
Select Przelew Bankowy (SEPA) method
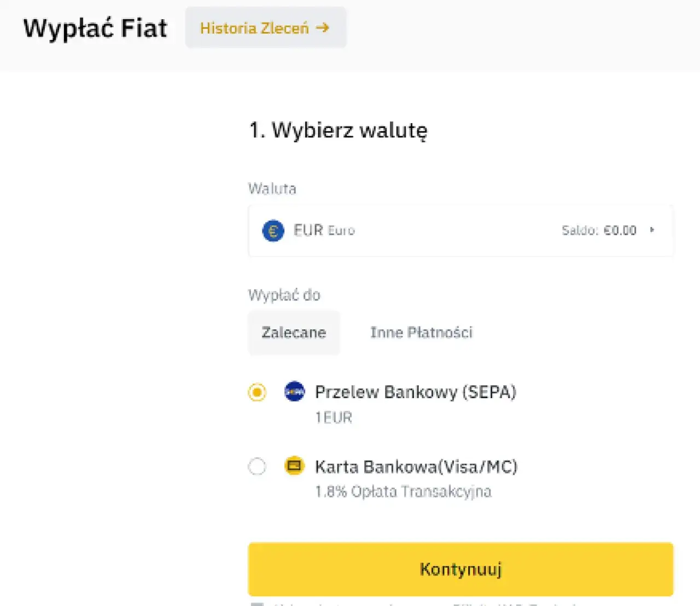(257, 392)
